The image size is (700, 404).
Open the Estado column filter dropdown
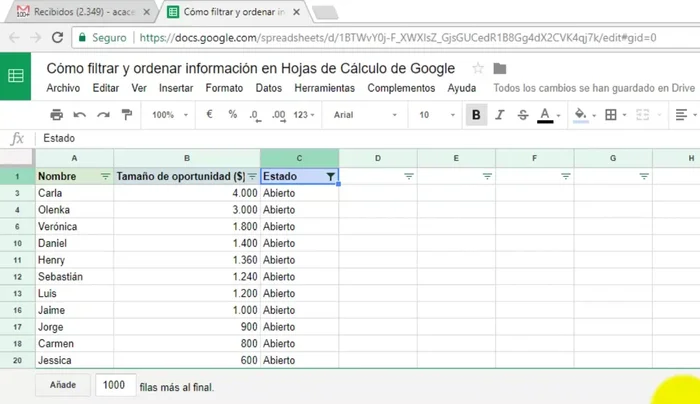pyautogui.click(x=331, y=176)
